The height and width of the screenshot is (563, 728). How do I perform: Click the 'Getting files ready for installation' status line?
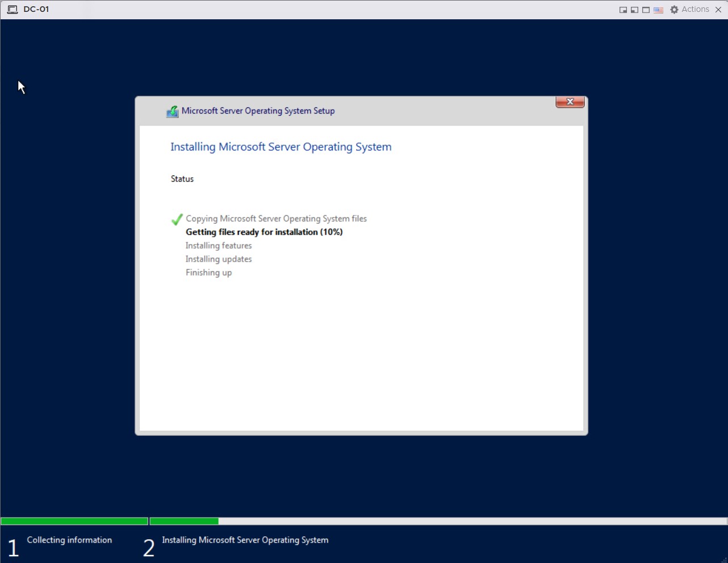pyautogui.click(x=264, y=232)
